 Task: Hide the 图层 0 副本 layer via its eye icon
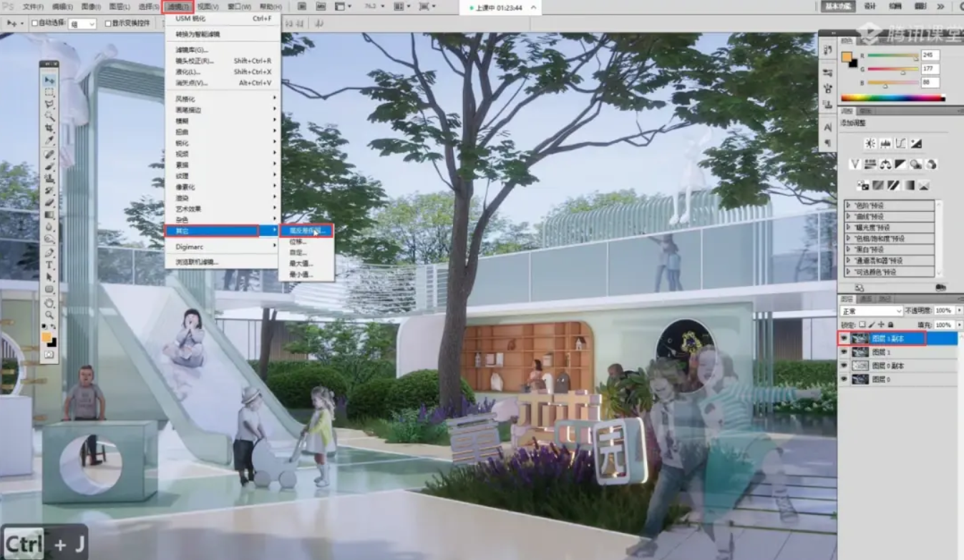coord(843,365)
